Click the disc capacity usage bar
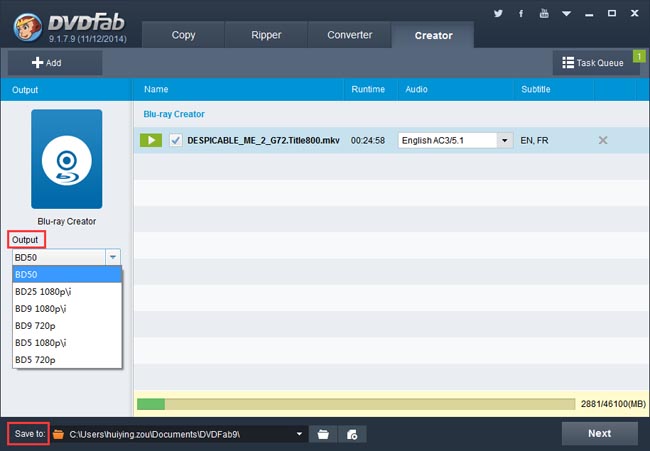 tap(356, 404)
